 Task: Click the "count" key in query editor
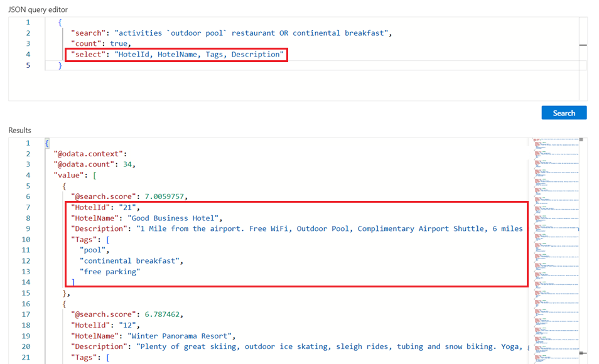[86, 43]
